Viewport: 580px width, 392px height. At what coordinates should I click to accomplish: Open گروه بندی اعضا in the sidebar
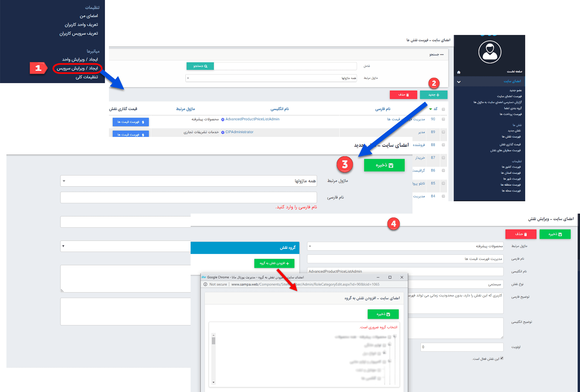(513, 108)
